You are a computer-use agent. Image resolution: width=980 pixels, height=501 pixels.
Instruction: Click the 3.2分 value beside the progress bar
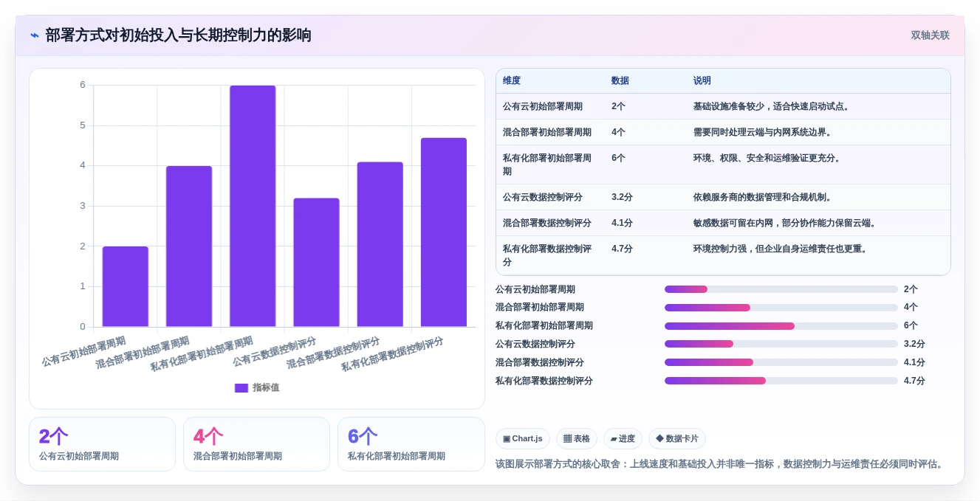pos(914,344)
